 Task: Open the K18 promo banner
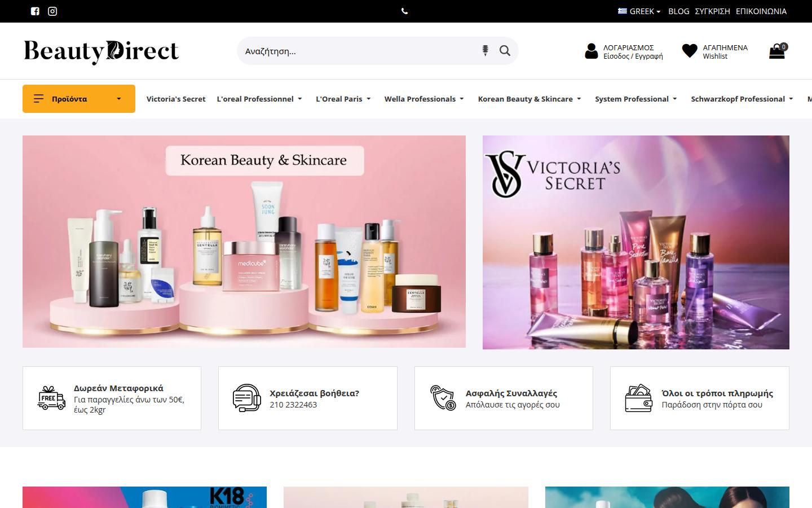[x=144, y=497]
